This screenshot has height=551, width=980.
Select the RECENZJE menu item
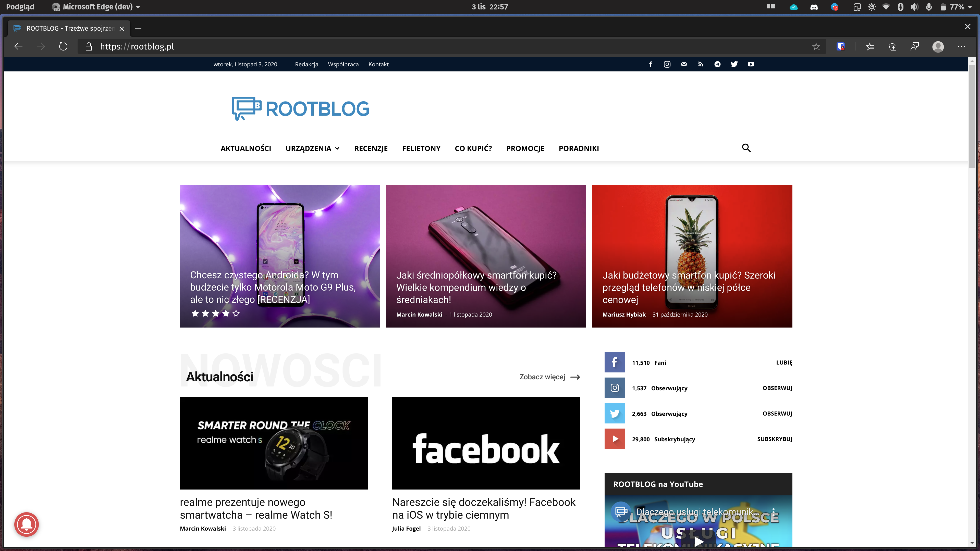(371, 148)
